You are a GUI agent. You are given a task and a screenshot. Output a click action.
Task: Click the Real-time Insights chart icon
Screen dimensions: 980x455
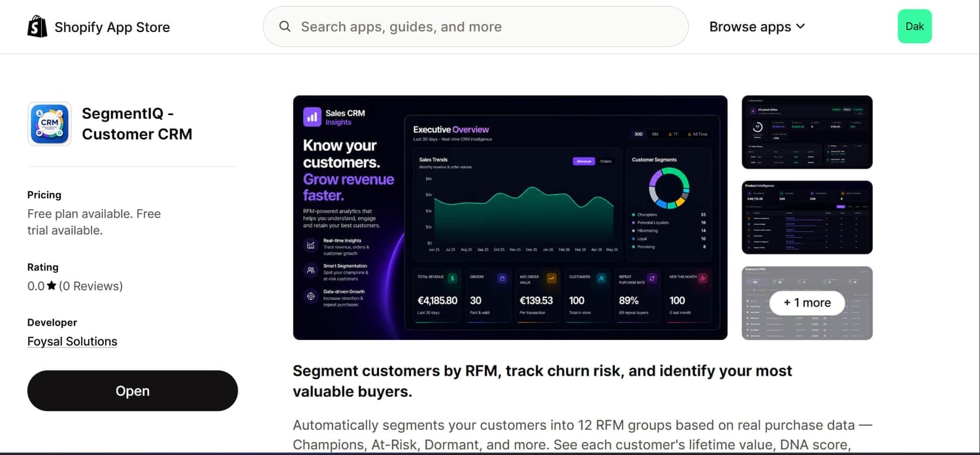coord(311,245)
